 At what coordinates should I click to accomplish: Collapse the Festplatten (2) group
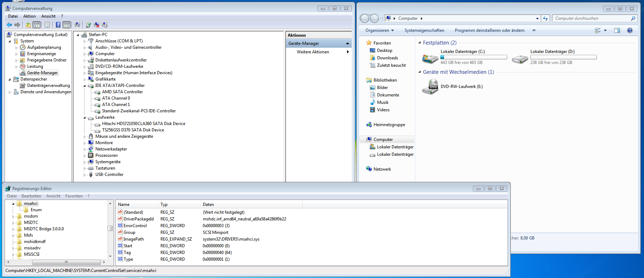pos(420,43)
